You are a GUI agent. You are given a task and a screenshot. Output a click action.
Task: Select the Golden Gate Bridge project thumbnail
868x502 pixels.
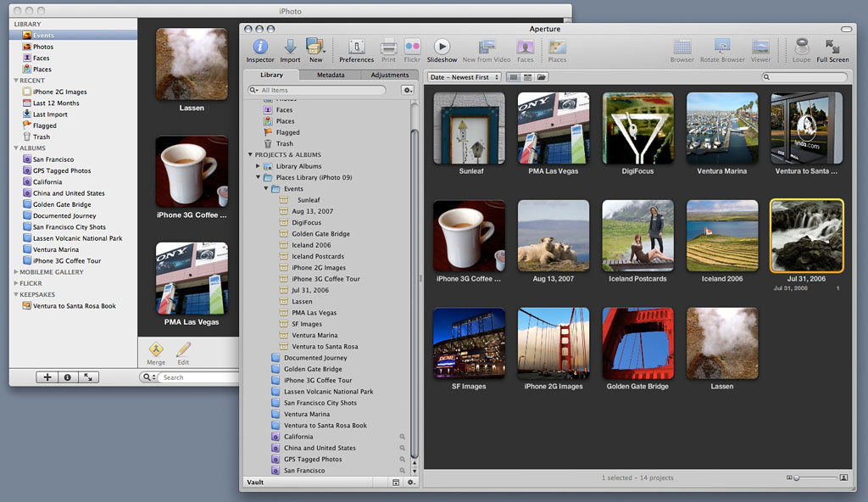(x=637, y=343)
